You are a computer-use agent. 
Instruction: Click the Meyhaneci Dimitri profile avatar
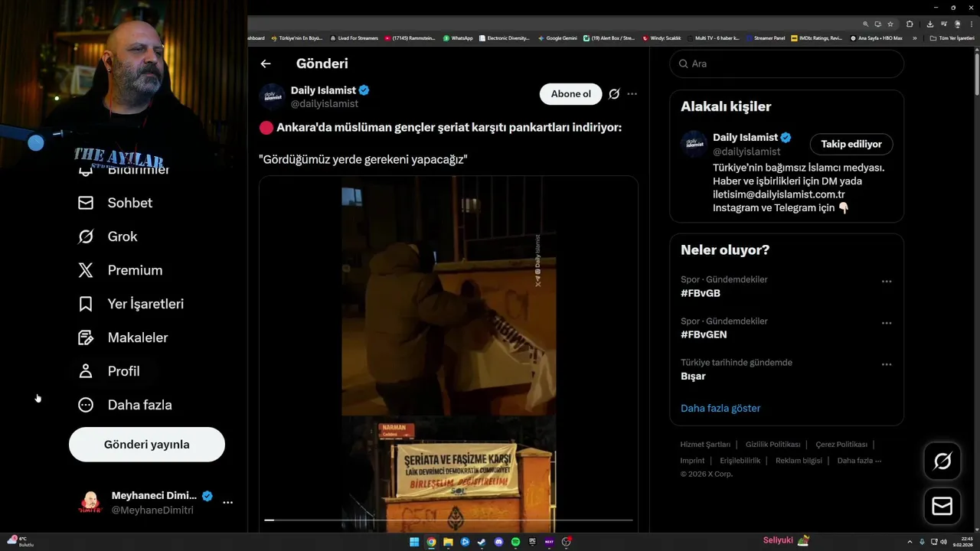click(90, 503)
